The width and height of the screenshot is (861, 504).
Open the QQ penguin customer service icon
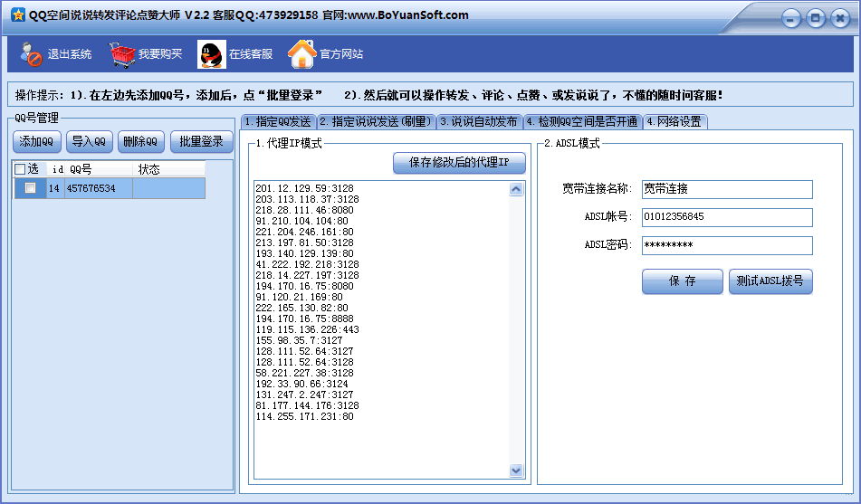[x=212, y=54]
